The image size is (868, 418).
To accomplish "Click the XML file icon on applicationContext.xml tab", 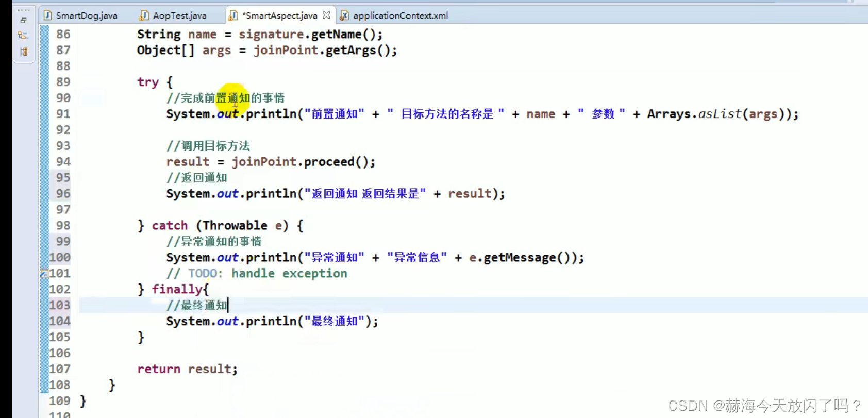I will coord(344,15).
